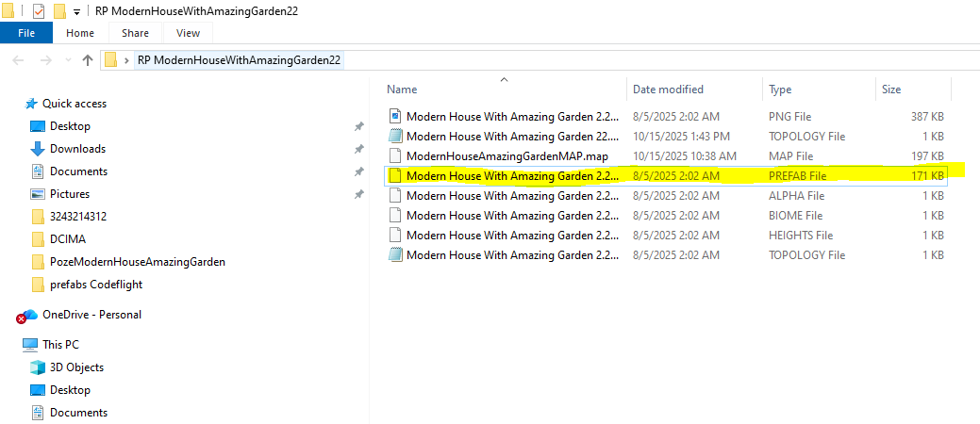Click the Up arrow navigation button
The height and width of the screenshot is (424, 980).
pos(88,60)
